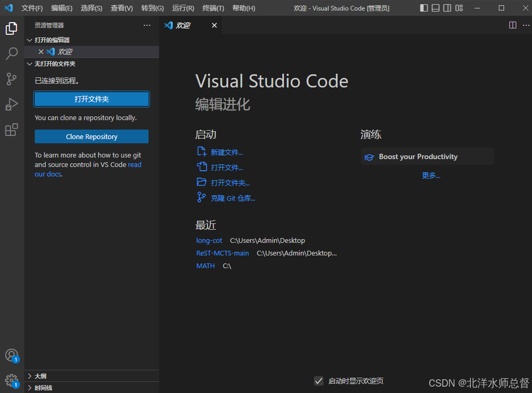Click the new file icon beside 新建文件
This screenshot has width=532, height=393.
coord(202,151)
